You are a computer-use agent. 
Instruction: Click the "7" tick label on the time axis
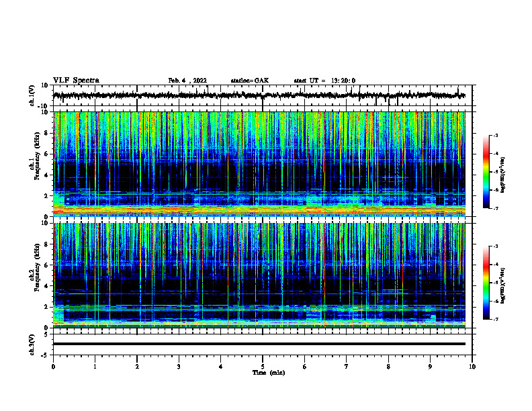coord(347,367)
